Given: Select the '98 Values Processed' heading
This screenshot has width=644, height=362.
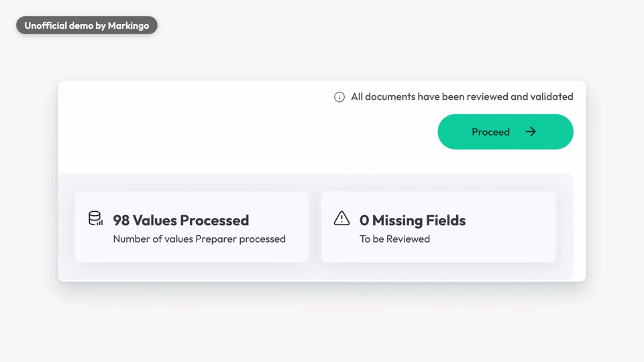Looking at the screenshot, I should (x=181, y=221).
